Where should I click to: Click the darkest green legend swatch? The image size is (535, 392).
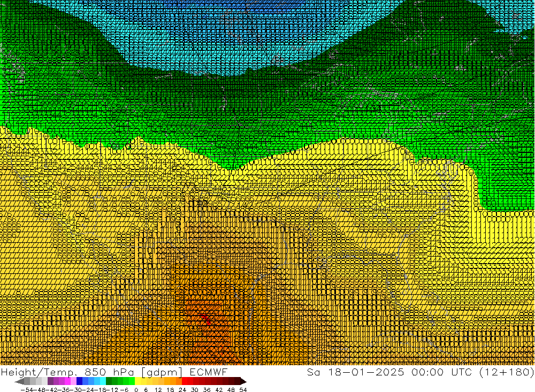(109, 381)
